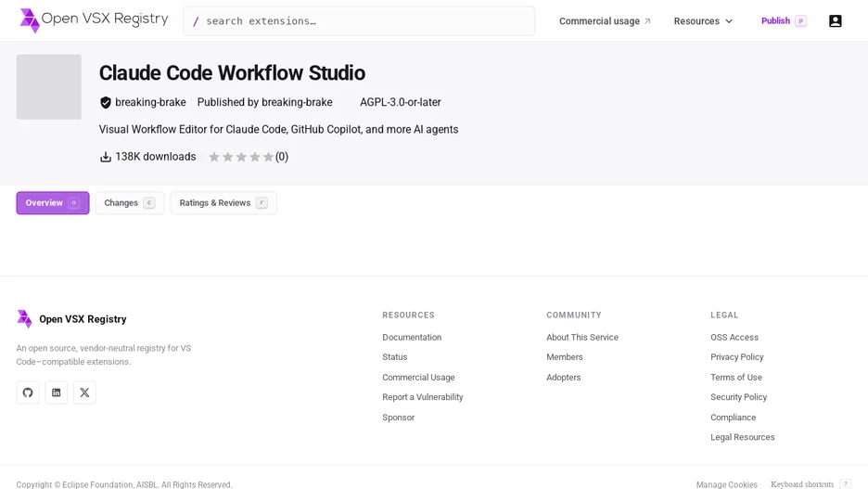Image resolution: width=868 pixels, height=489 pixels.
Task: Click the Visual Workflow Editor description text
Action: [x=278, y=130]
